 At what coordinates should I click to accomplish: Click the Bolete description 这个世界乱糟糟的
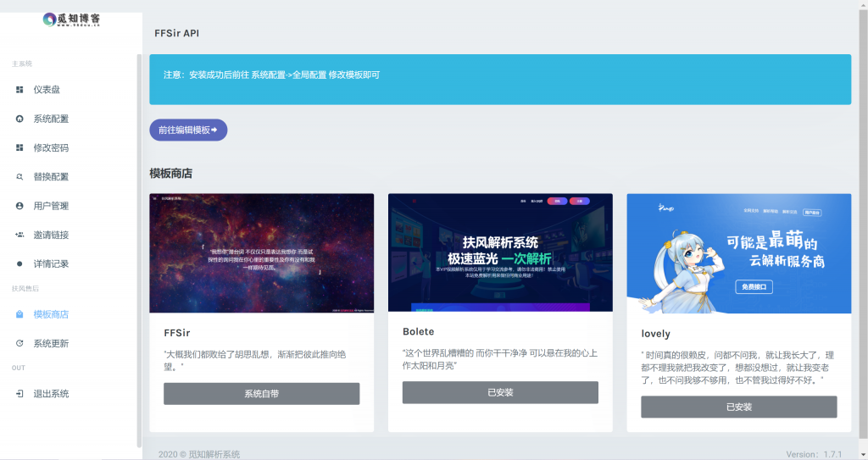[x=500, y=359]
